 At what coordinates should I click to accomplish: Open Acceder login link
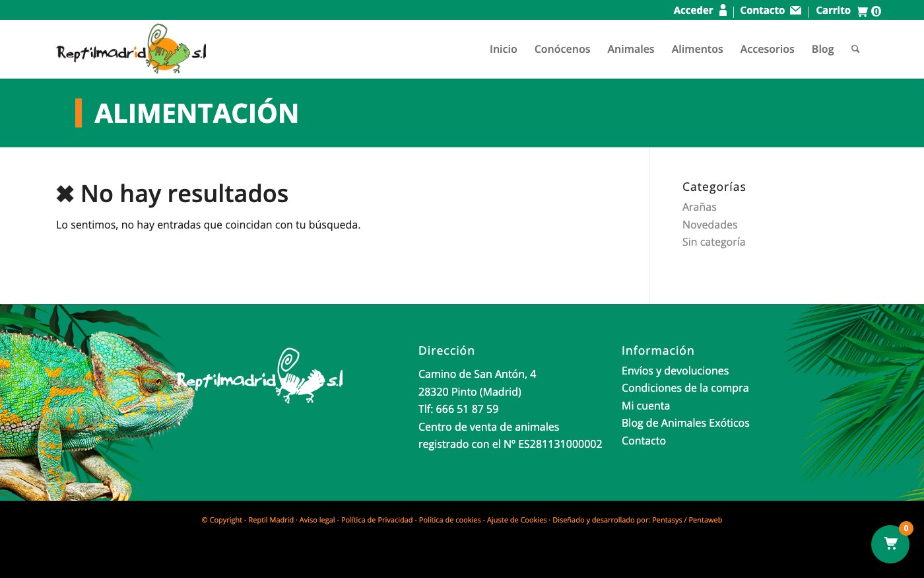tap(693, 10)
